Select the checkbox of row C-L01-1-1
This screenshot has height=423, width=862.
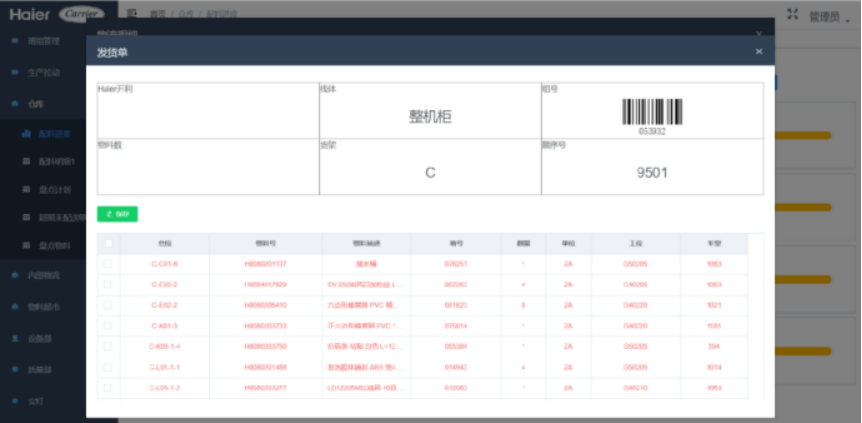108,366
